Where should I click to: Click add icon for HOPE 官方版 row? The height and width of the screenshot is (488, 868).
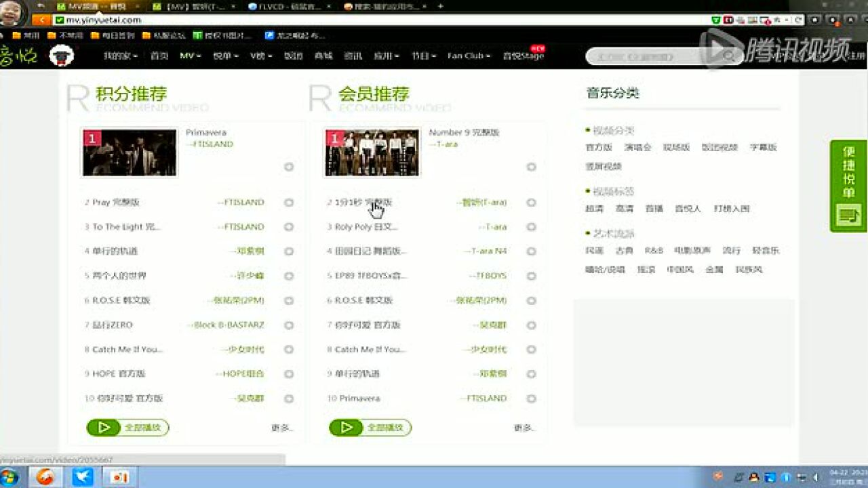coord(289,373)
